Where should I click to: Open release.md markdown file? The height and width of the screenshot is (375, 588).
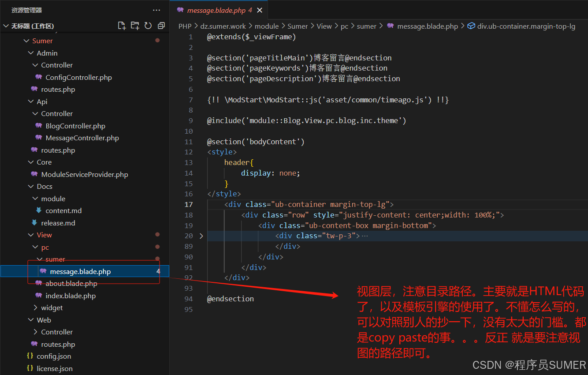click(x=58, y=223)
